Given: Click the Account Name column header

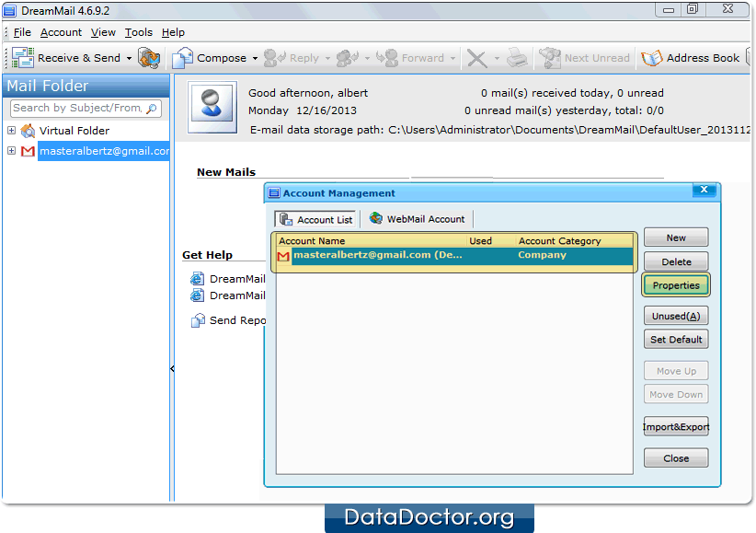Looking at the screenshot, I should (372, 241).
